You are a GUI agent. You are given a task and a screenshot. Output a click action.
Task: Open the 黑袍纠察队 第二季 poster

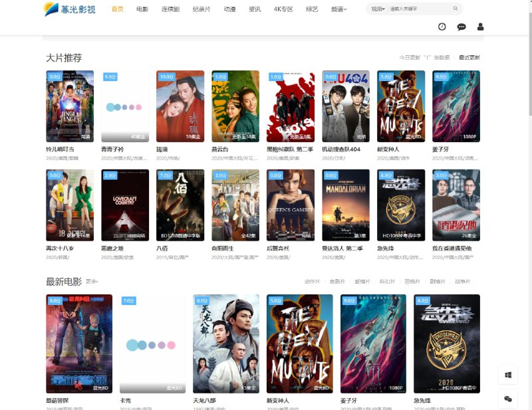pos(291,106)
